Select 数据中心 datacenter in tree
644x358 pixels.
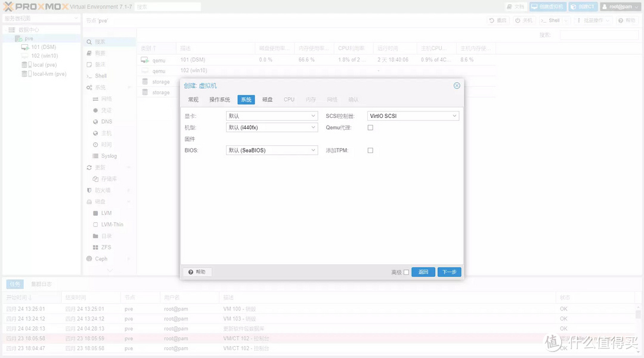coord(29,30)
